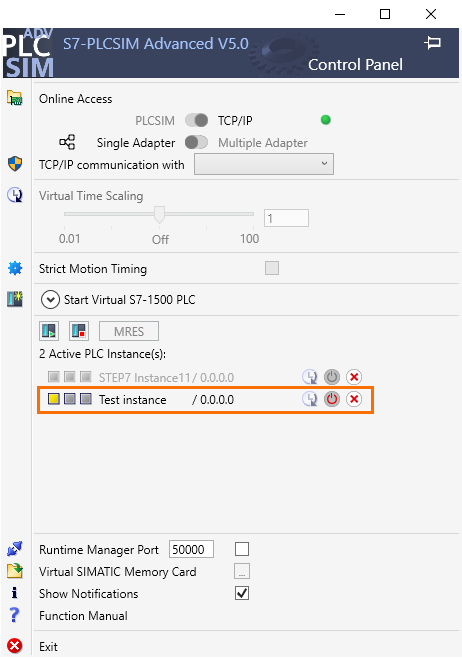Start all PLC instances with the run icon
Screen dimensions: 462x658
point(49,331)
